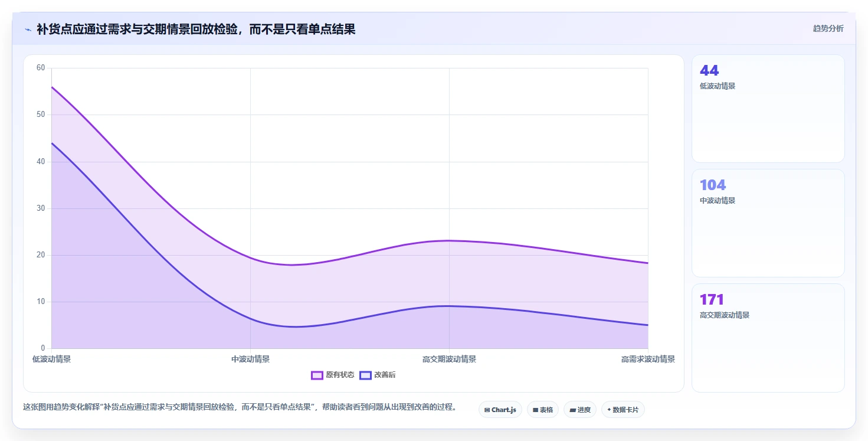Hide the 改善后 series via legend text
Viewport: 868px width, 441px height.
click(x=385, y=375)
